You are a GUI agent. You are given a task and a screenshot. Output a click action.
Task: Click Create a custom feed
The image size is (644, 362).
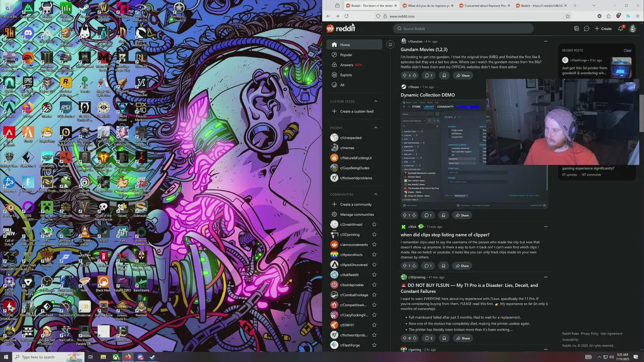tap(354, 111)
